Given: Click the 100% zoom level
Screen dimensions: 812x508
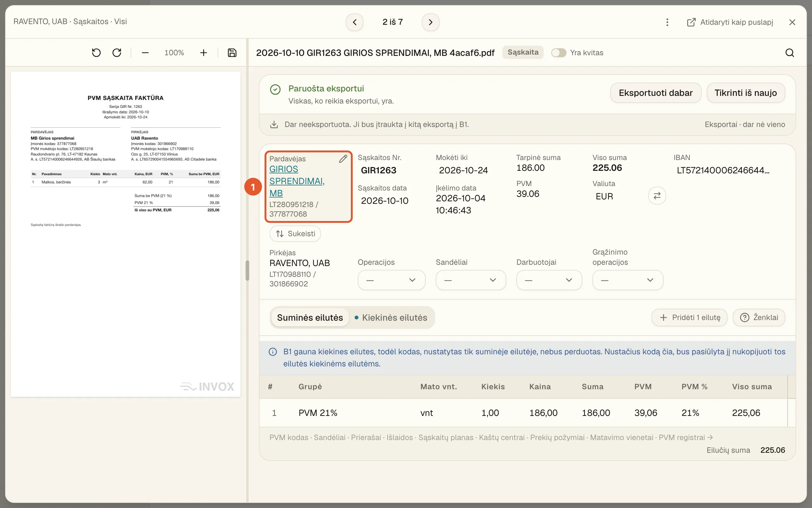Looking at the screenshot, I should pyautogui.click(x=174, y=53).
